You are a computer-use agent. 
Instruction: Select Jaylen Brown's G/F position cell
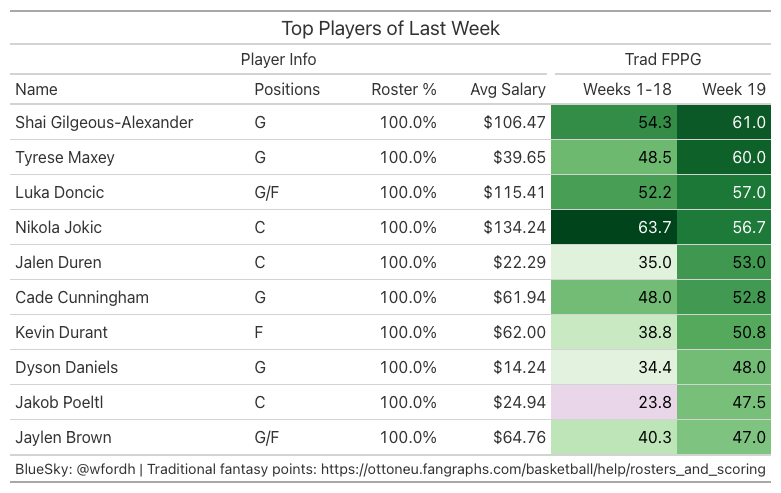(266, 437)
